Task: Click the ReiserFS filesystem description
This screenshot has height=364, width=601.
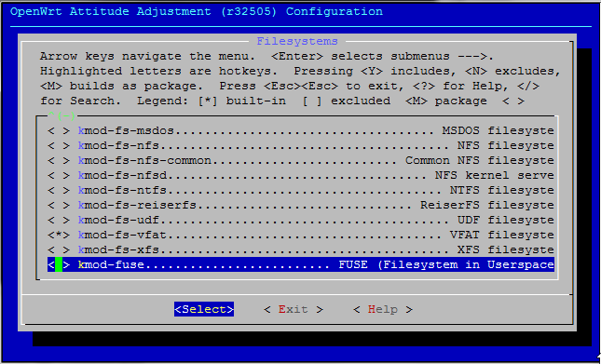Action: coord(486,206)
